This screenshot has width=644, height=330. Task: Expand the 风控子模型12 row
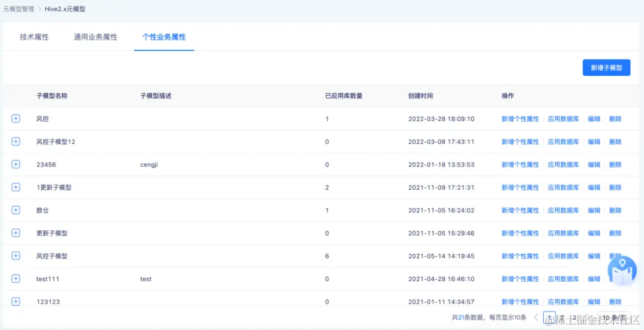click(x=16, y=141)
